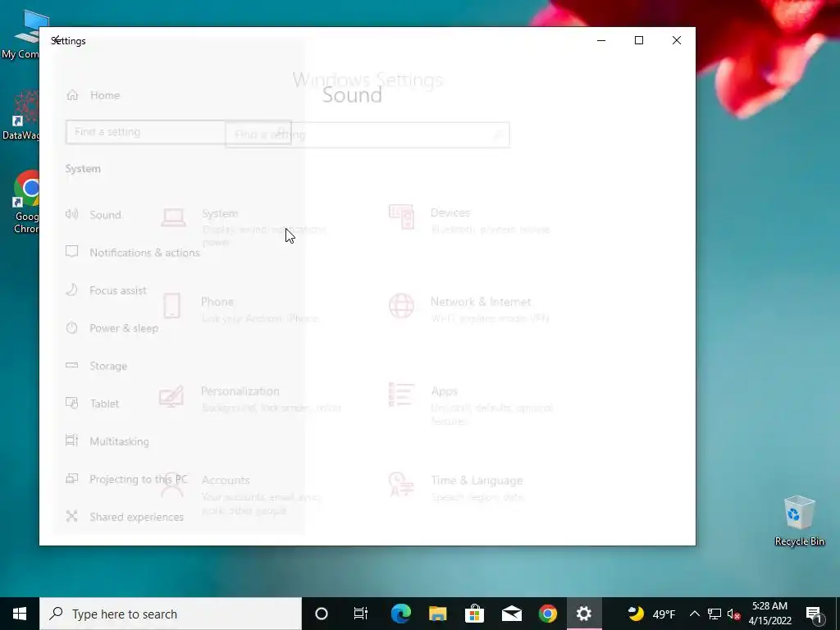Open the Sound settings page
Screen dimensions: 840x630
(x=94, y=215)
